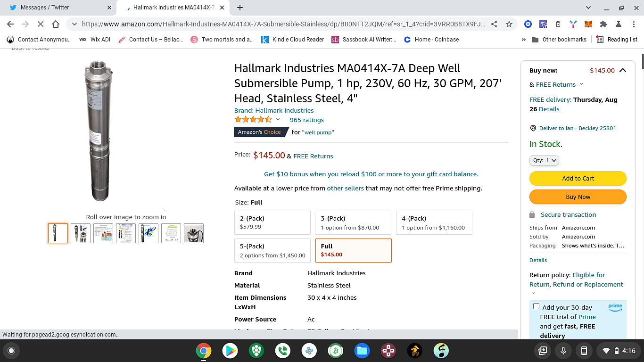Stop page loading with the X button
644x362 pixels.
click(x=41, y=24)
